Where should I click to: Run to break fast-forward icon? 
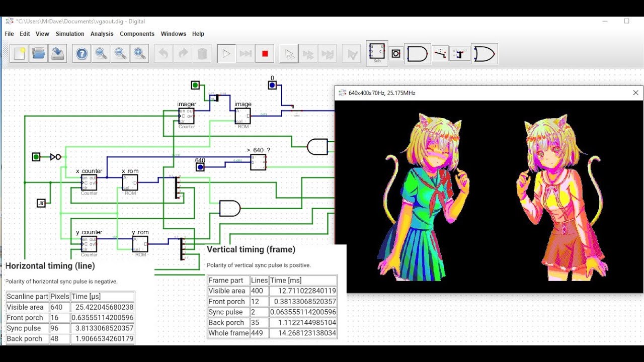[x=246, y=53]
